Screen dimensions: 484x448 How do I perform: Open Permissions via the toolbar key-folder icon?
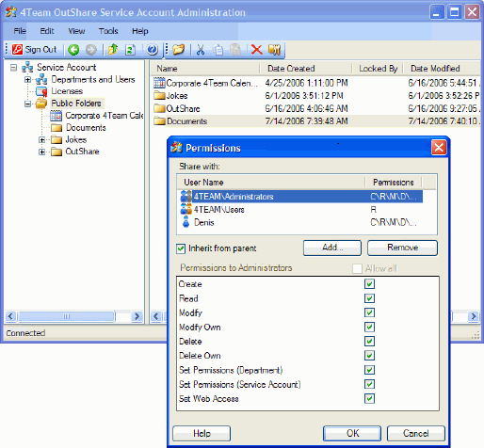click(274, 50)
